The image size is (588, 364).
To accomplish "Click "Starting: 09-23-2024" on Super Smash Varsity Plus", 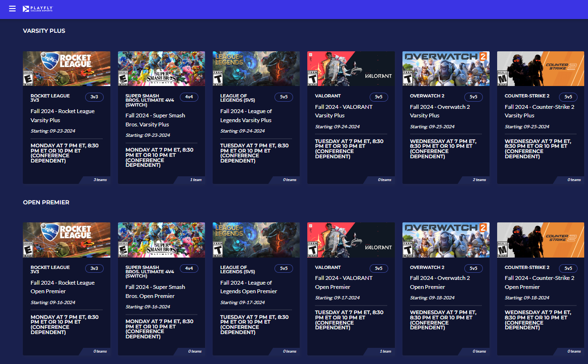I will tap(147, 135).
